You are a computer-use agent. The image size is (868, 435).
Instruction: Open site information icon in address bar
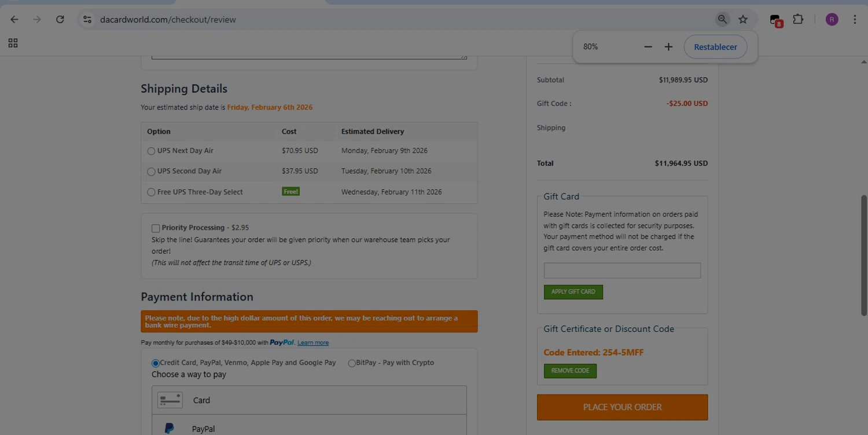(87, 20)
